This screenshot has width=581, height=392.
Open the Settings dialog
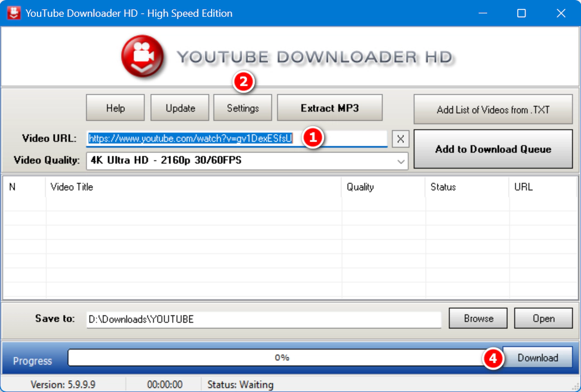point(242,108)
